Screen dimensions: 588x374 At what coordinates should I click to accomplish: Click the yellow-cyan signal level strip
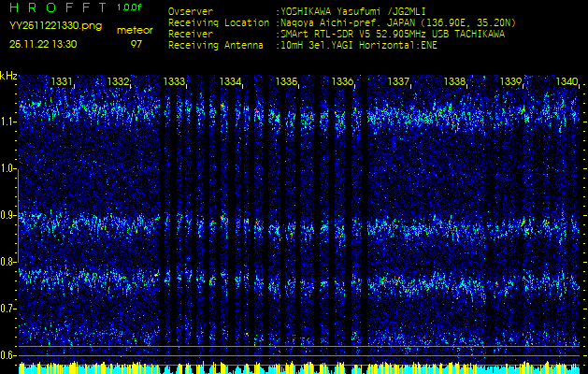point(294,367)
